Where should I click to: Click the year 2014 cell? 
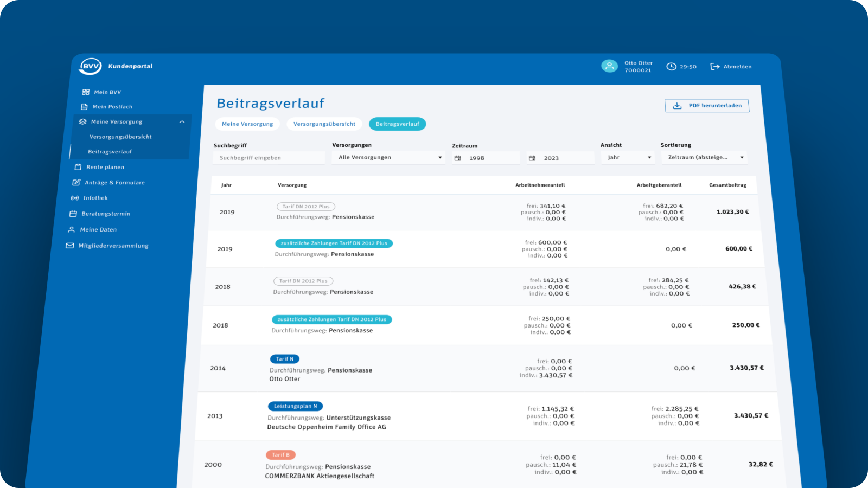(x=218, y=369)
